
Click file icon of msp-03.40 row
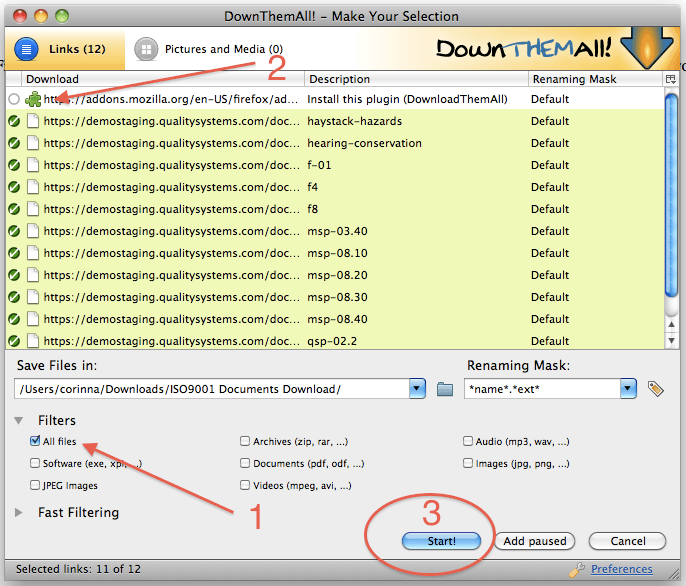tap(33, 231)
